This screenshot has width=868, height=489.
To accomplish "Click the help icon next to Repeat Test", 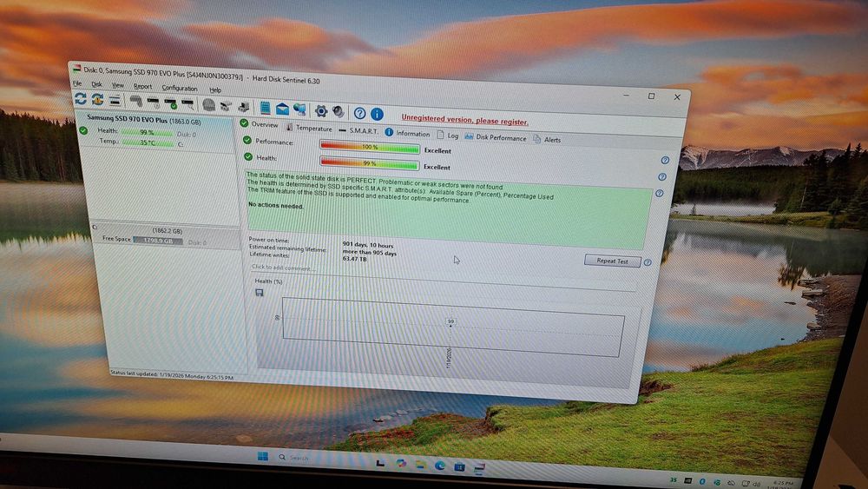I will point(648,262).
